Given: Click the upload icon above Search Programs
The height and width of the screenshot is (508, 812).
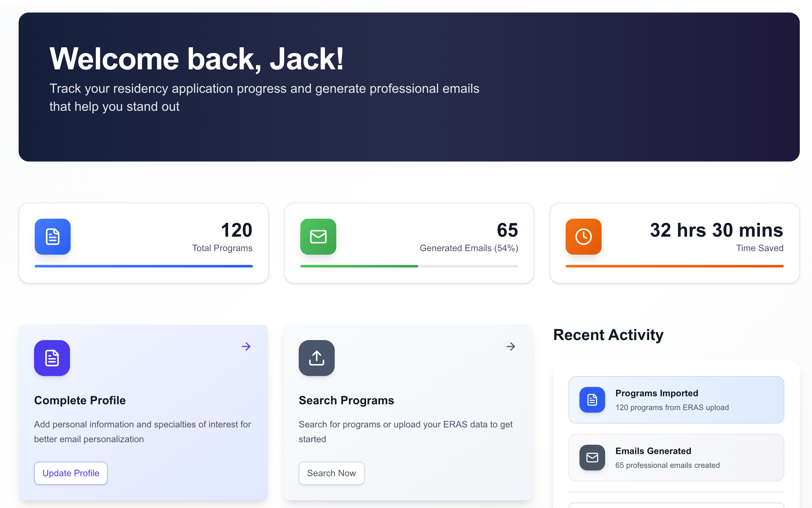Looking at the screenshot, I should (x=316, y=358).
